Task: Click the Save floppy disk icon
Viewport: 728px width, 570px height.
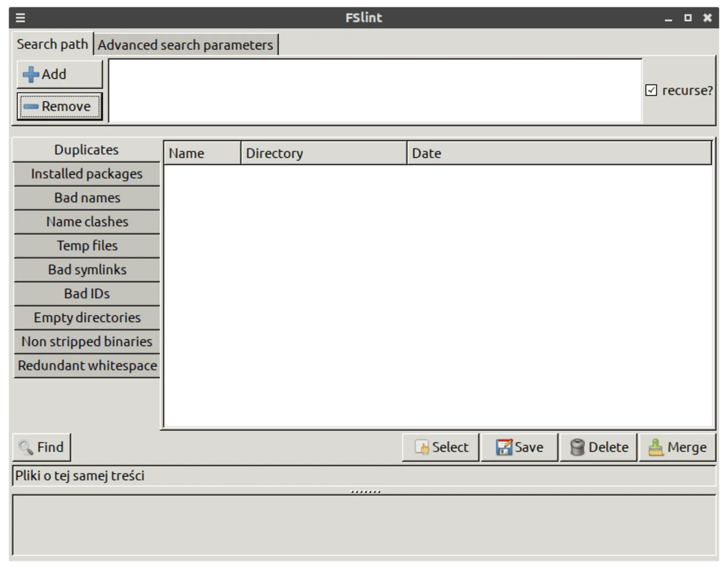Action: click(504, 447)
